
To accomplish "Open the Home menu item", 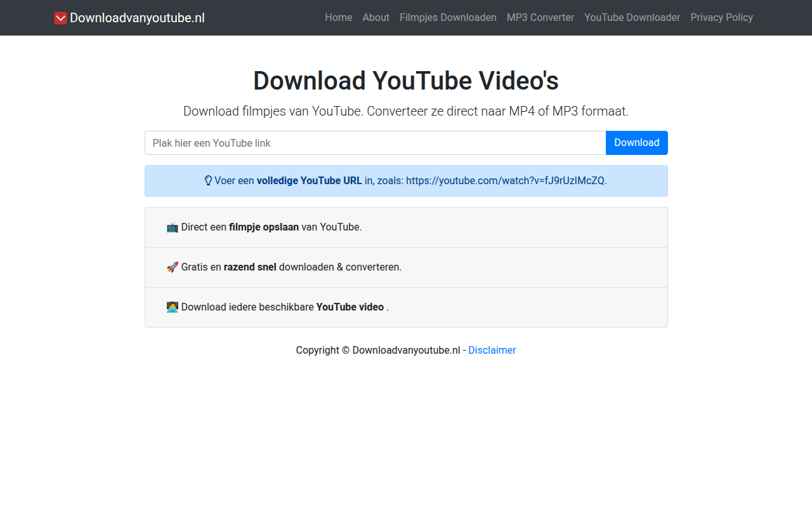I will pos(339,18).
